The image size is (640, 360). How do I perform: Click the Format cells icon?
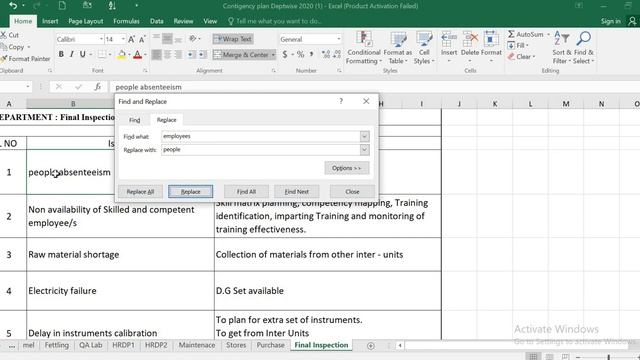(x=491, y=40)
